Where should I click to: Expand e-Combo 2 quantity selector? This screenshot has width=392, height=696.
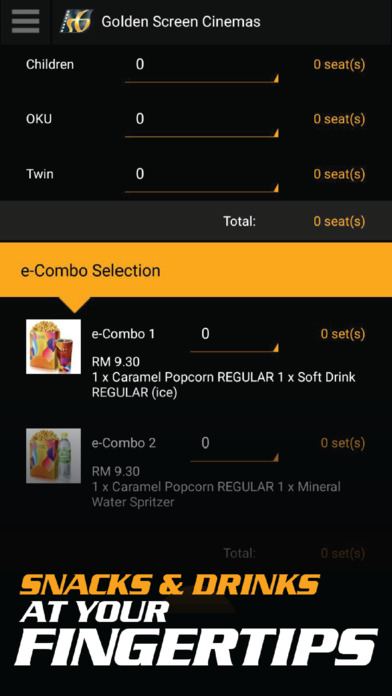(x=234, y=447)
